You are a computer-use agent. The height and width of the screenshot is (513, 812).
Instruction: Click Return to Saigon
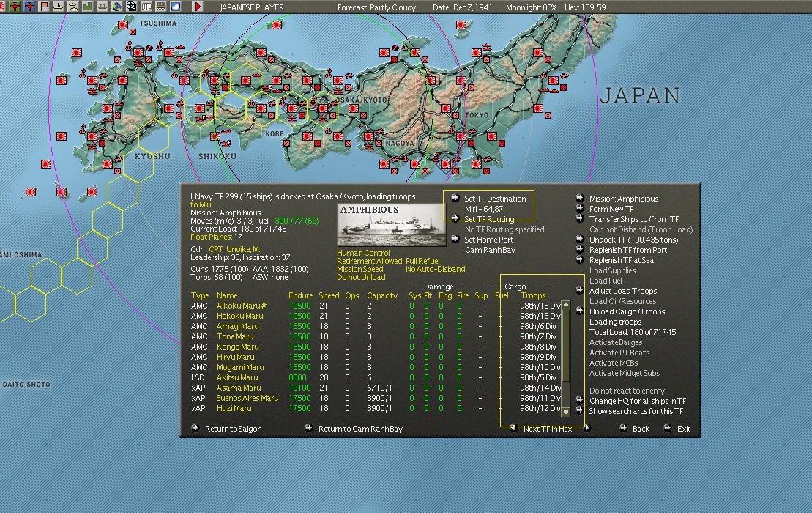(x=233, y=429)
